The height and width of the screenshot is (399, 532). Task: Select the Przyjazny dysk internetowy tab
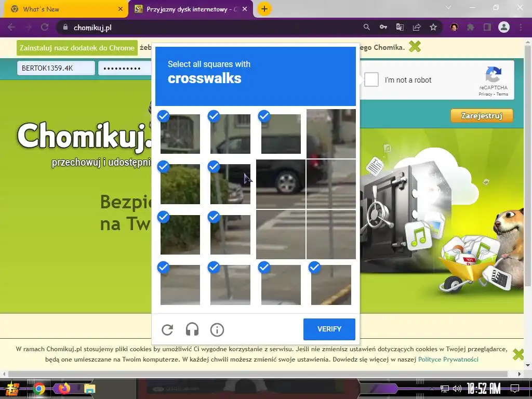click(191, 9)
